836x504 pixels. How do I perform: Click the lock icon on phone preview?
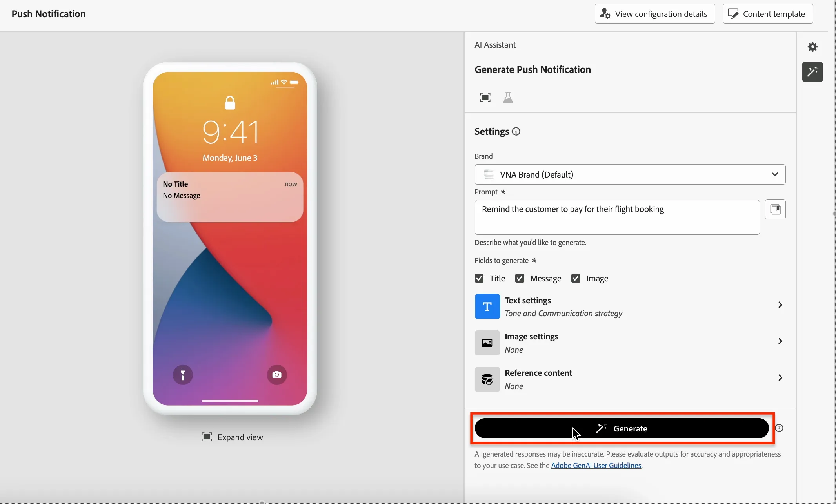230,103
